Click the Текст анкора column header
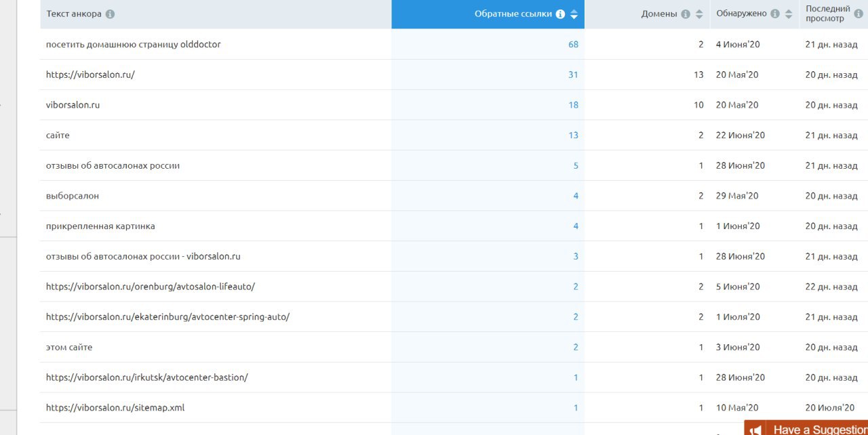Viewport: 868px width, 435px height. pos(74,14)
